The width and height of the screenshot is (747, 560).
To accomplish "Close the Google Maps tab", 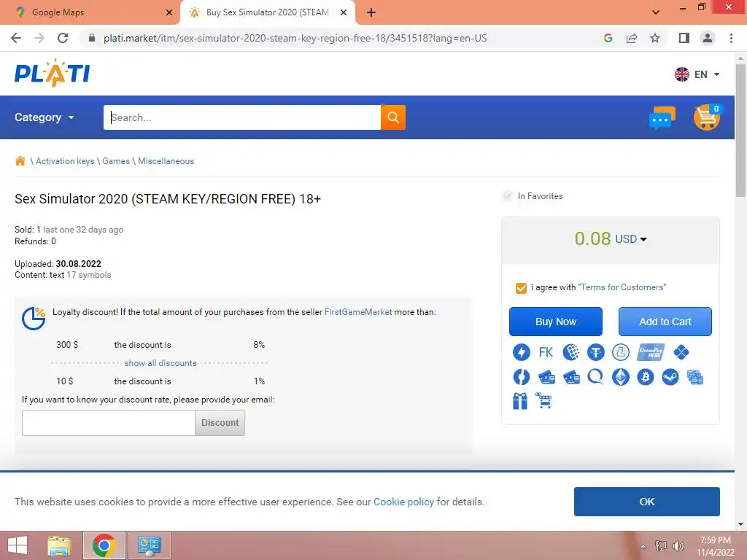I will (169, 12).
